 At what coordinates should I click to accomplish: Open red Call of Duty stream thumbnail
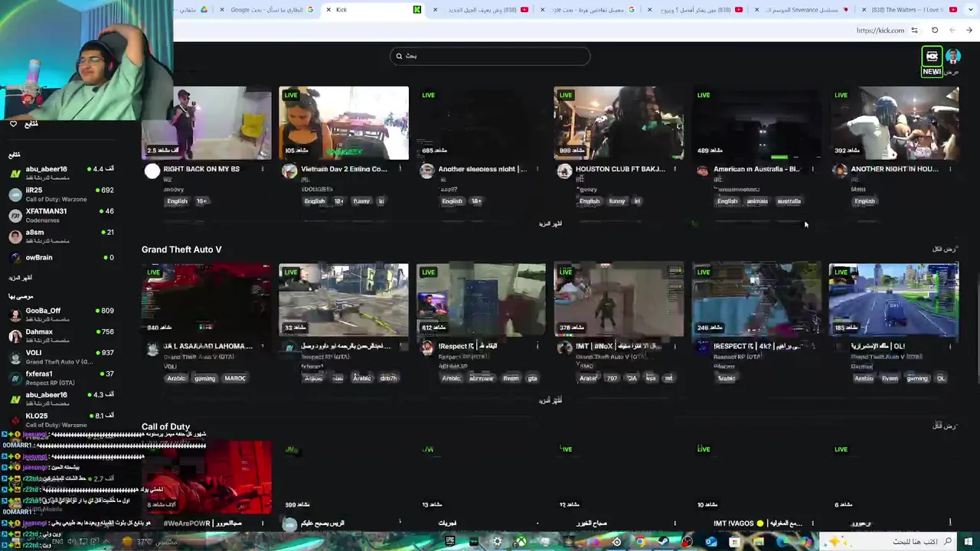(207, 477)
